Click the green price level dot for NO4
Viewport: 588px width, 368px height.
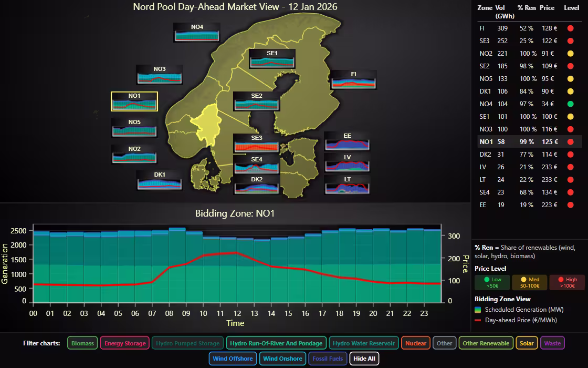click(x=570, y=104)
